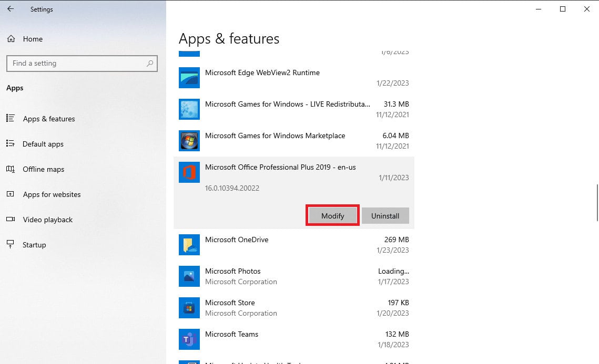The width and height of the screenshot is (599, 364).
Task: Click the Games for Windows Marketplace icon
Action: pyautogui.click(x=189, y=141)
